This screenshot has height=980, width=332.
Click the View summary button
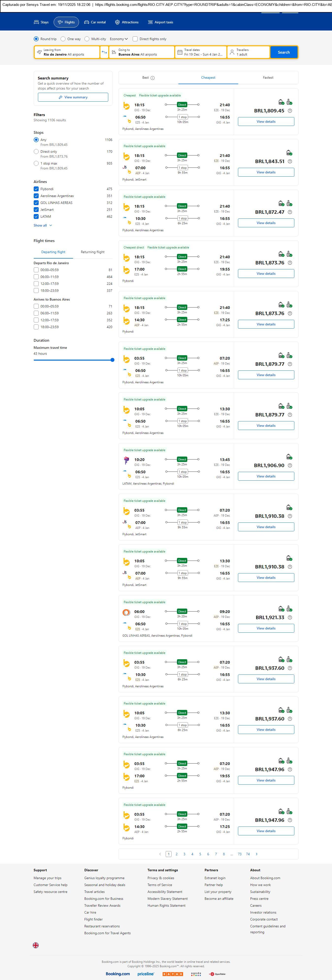(73, 97)
